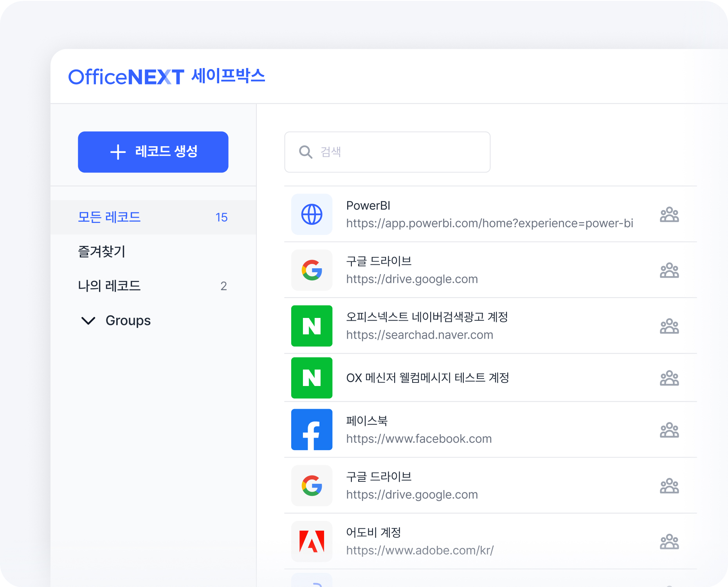Viewport: 728px width, 587px height.
Task: Focus the 검색 search field
Action: (x=387, y=152)
